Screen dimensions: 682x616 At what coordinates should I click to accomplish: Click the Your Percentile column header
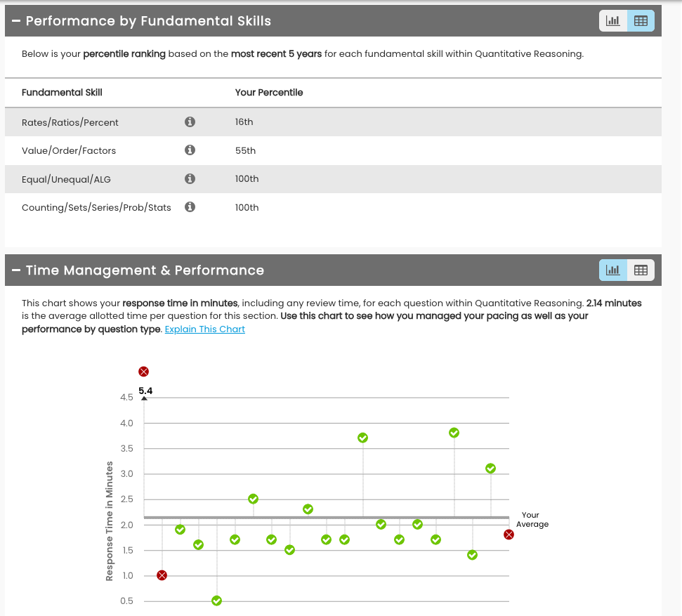pyautogui.click(x=269, y=93)
